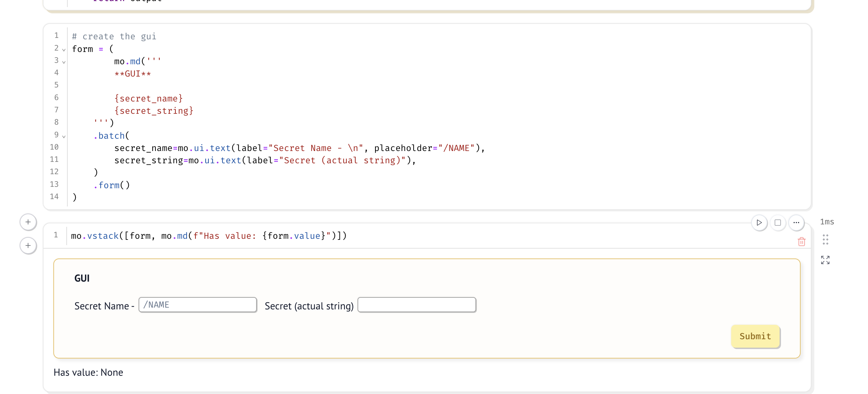Click the **GUI** markdown text in code
The height and width of the screenshot is (394, 868).
click(133, 74)
